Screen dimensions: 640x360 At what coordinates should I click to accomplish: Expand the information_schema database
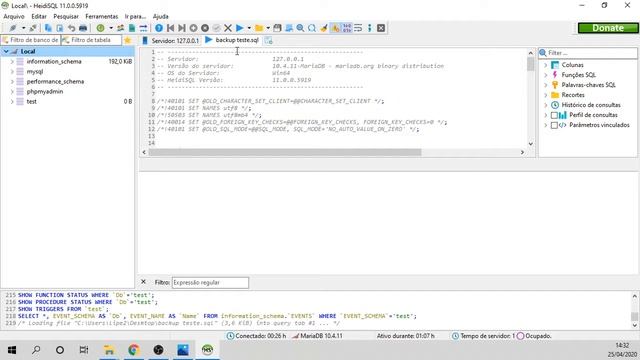tap(12, 62)
